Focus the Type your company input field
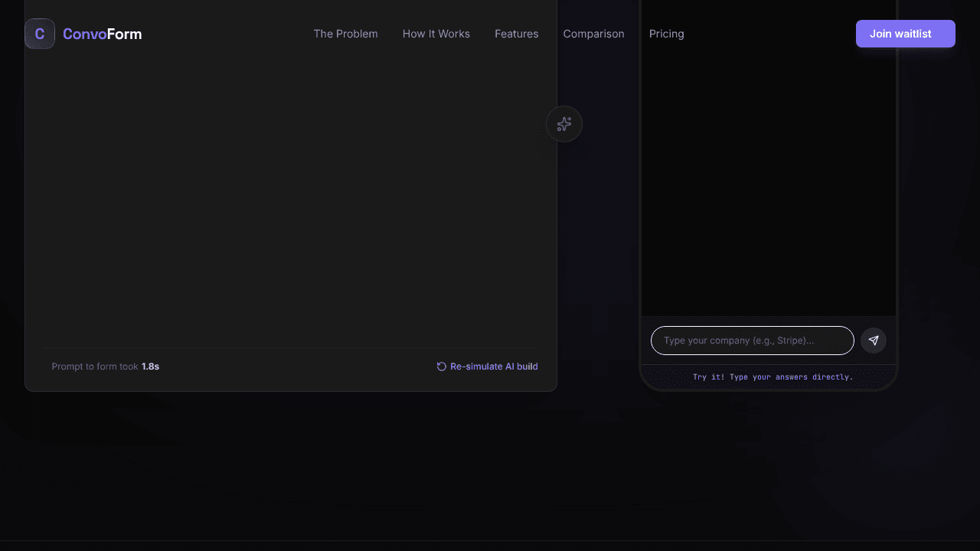980x551 pixels. click(x=753, y=341)
